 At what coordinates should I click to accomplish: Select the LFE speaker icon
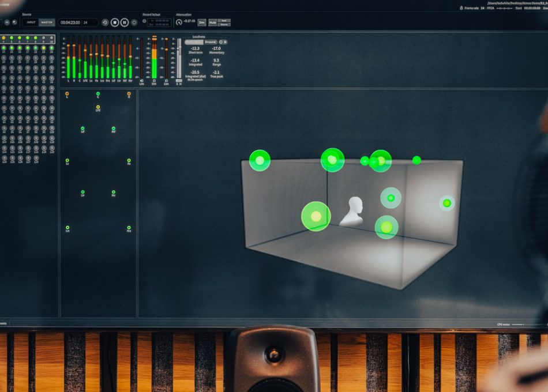[98, 107]
